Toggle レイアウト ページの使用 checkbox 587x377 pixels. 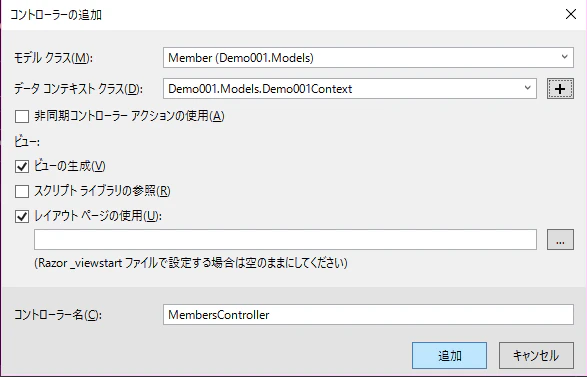(22, 216)
